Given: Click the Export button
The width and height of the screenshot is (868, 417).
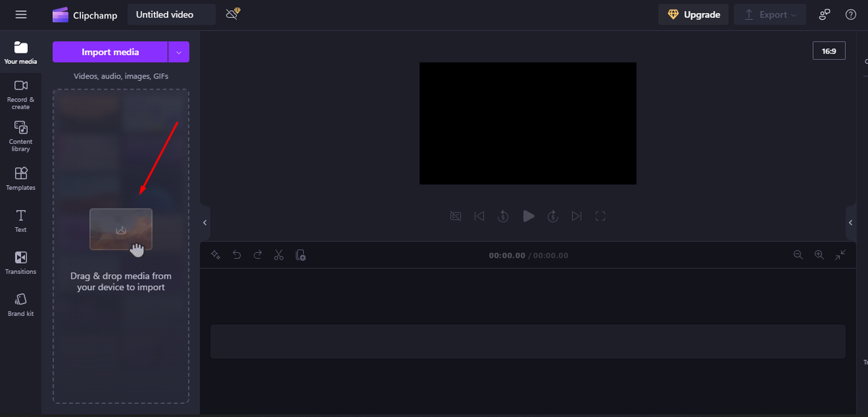Looking at the screenshot, I should 770,14.
